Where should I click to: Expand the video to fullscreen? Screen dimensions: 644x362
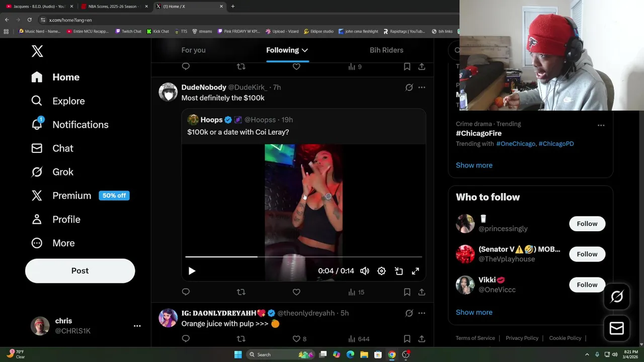point(416,271)
